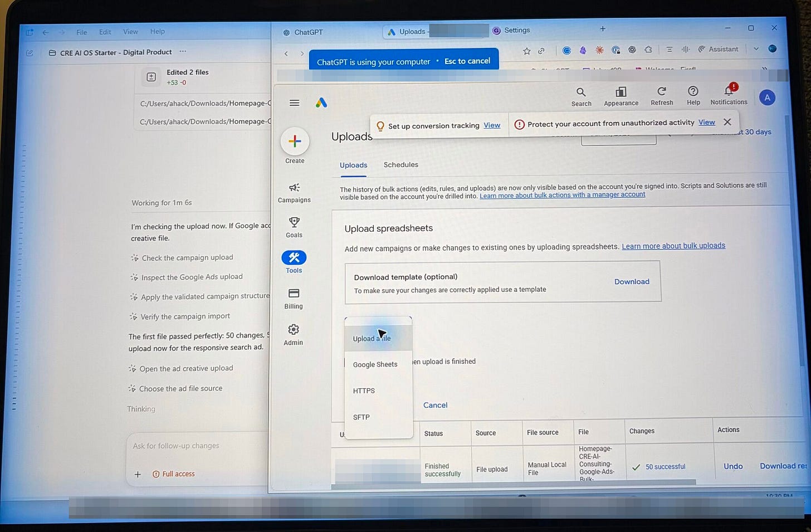Choose SFTP from source list
Image resolution: width=811 pixels, height=532 pixels.
click(378, 417)
